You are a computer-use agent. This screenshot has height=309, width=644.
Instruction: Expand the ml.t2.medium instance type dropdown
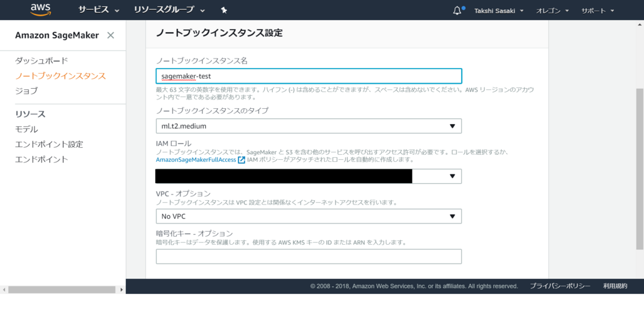[309, 126]
